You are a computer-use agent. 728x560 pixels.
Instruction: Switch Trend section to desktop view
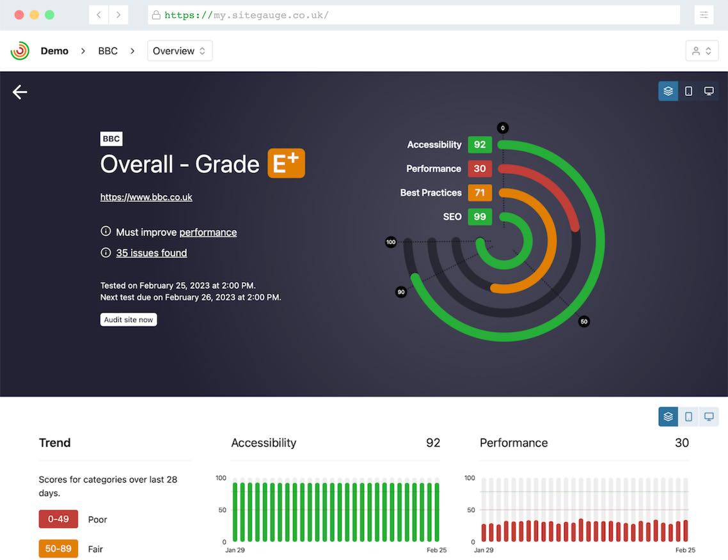[709, 417]
